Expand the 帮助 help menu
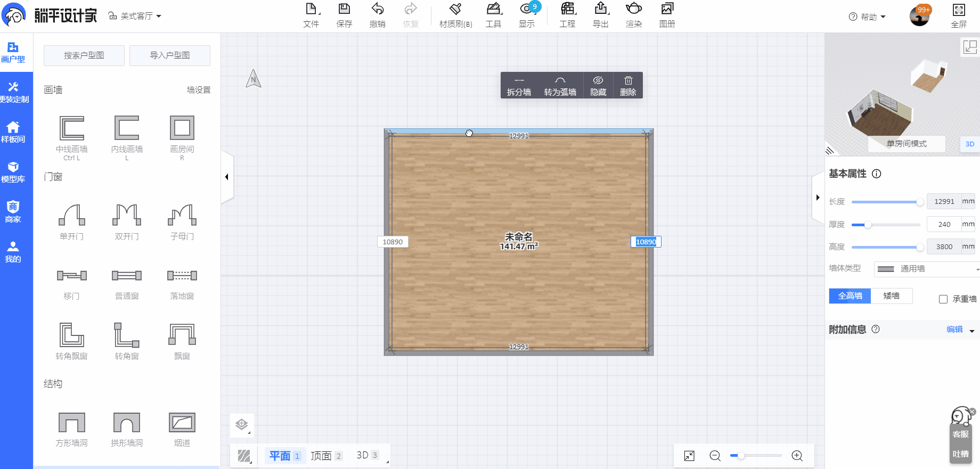The width and height of the screenshot is (980, 469). 868,17
